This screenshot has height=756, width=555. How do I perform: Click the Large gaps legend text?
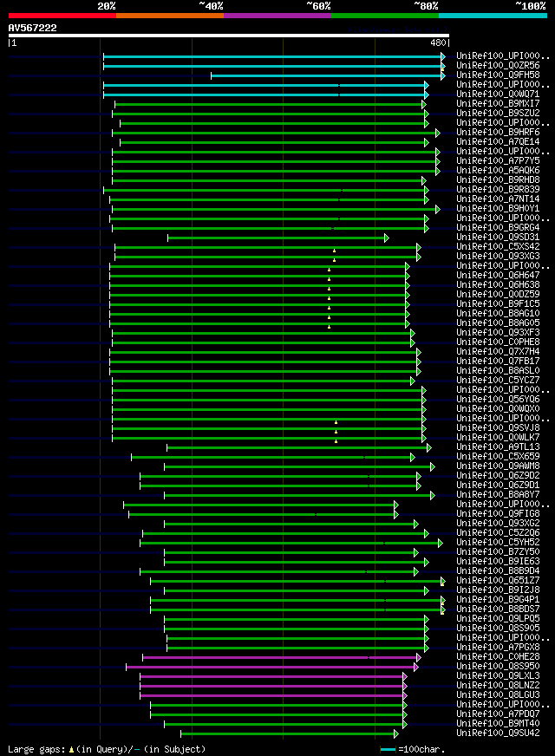click(107, 749)
